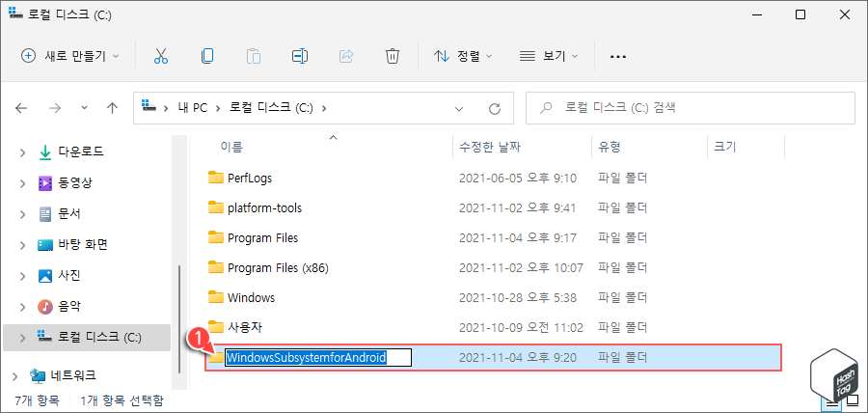Click the 파일 폴더 type in PerfLogs row
Viewport: 868px width, 413px height.
coord(623,179)
